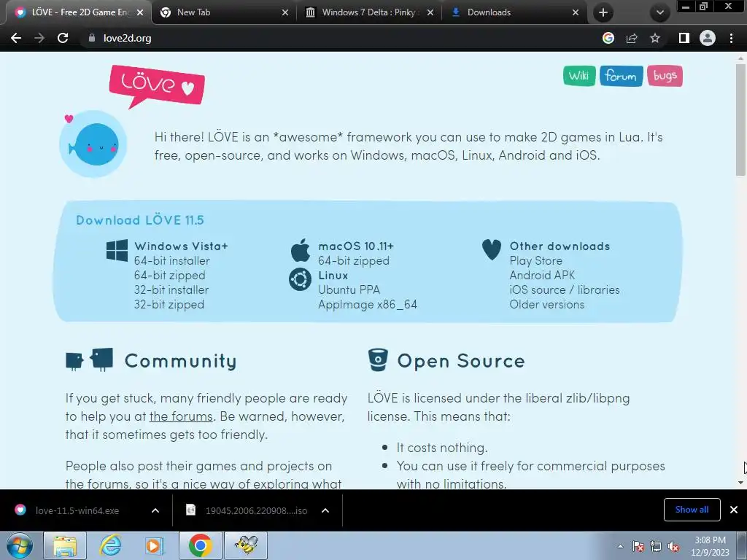
Task: Download the Android APK
Action: click(x=542, y=275)
